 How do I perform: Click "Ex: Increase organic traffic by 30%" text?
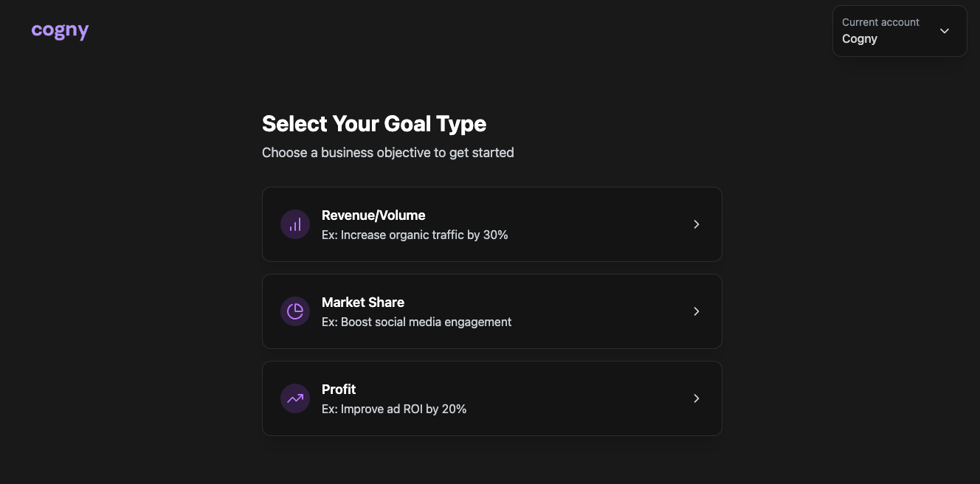point(415,235)
